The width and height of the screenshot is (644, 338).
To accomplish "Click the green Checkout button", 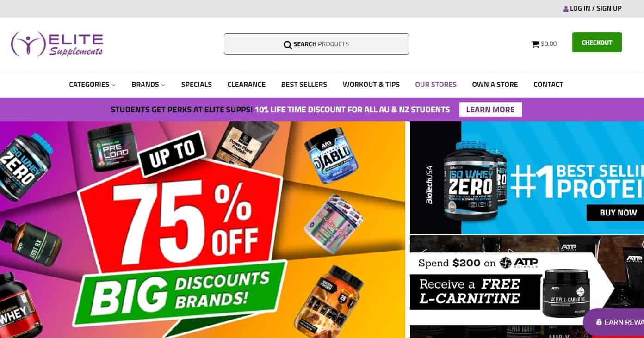I will (597, 43).
